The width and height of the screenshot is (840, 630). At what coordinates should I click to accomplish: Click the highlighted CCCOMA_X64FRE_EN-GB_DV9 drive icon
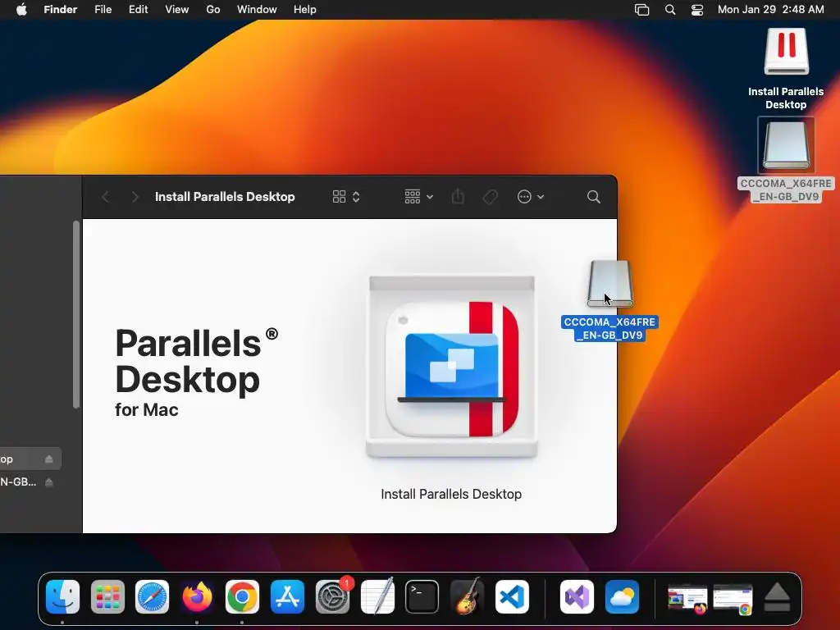coord(610,284)
